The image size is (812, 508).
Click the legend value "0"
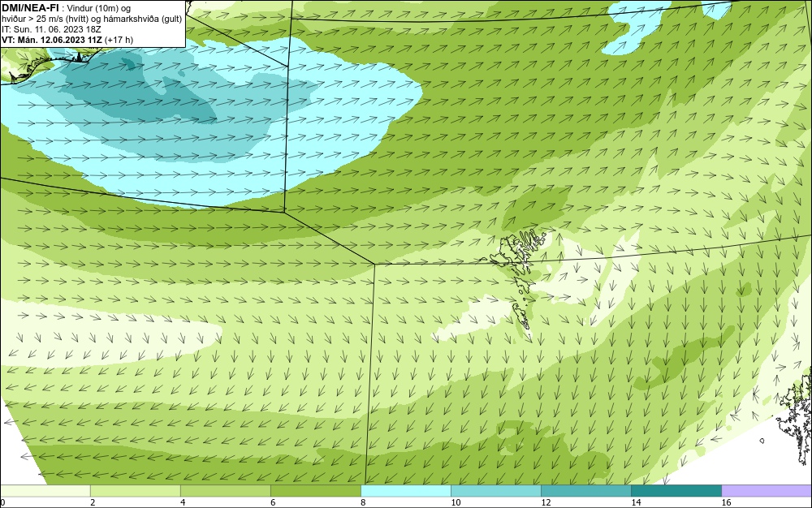(2, 502)
